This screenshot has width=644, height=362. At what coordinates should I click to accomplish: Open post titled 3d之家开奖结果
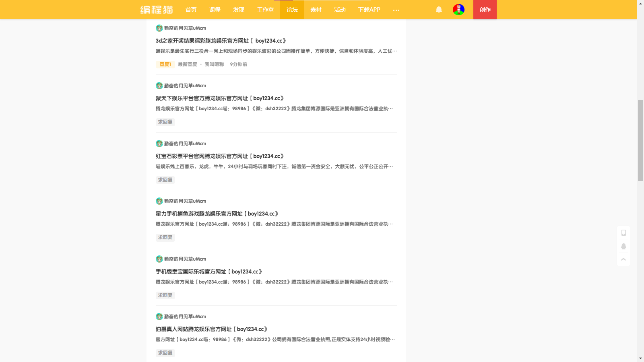221,41
